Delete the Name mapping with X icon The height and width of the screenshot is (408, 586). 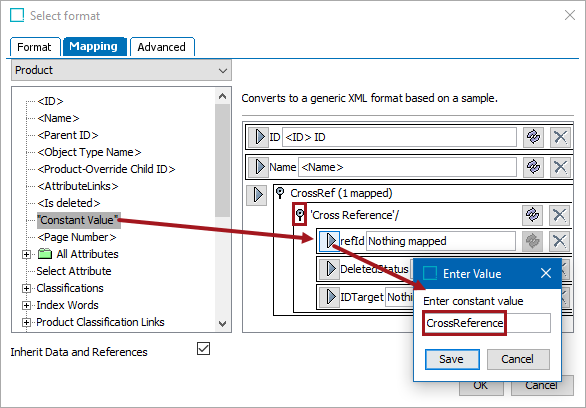560,167
